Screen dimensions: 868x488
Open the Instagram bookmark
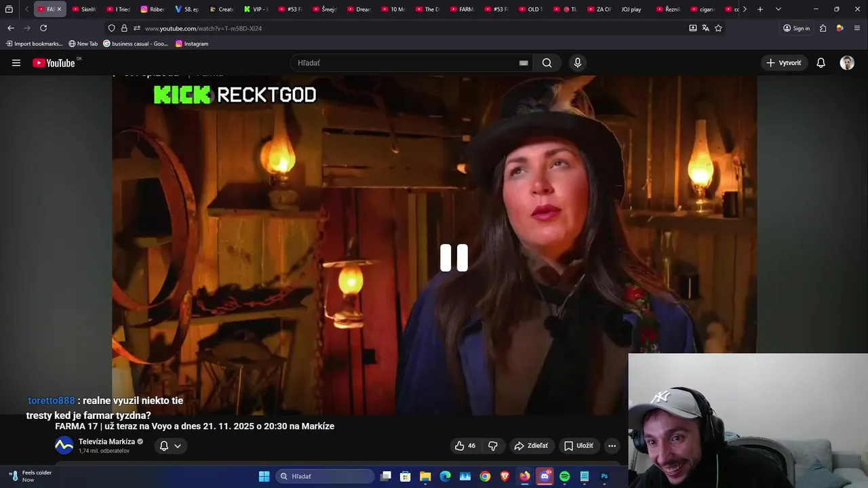(x=192, y=43)
